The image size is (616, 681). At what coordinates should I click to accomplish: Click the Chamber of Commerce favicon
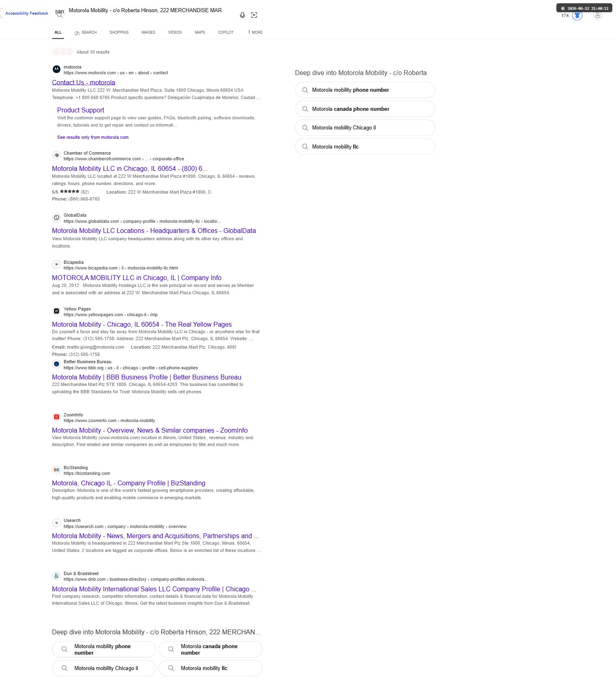[x=56, y=155]
